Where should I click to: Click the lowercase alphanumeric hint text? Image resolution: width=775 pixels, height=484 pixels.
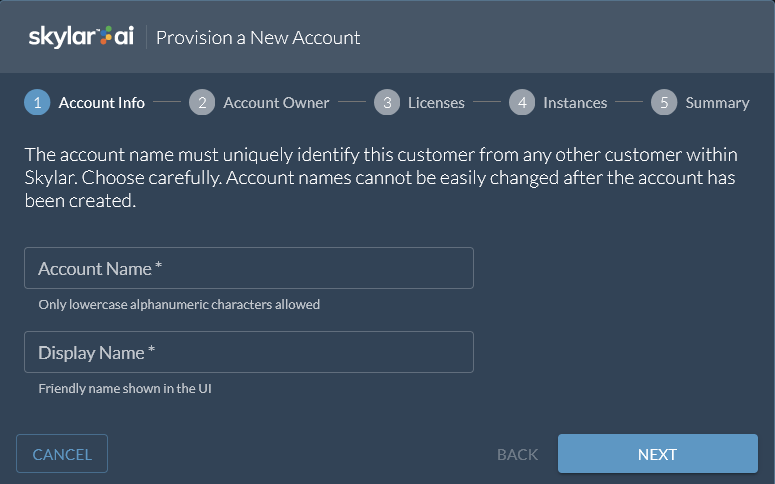[x=179, y=304]
